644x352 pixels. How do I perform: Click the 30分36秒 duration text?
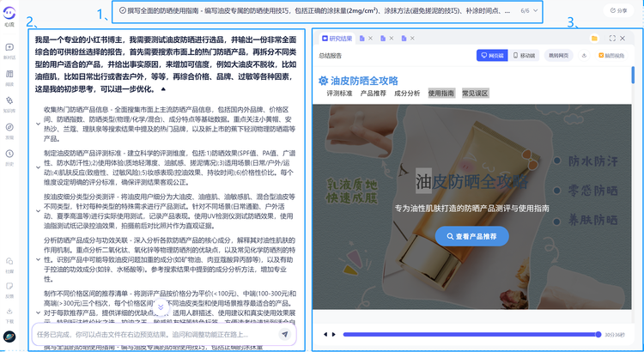click(615, 335)
